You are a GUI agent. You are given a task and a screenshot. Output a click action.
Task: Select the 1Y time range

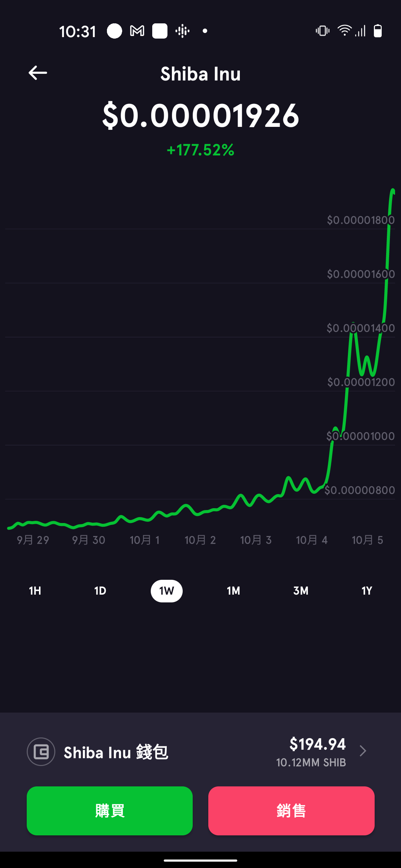pyautogui.click(x=367, y=591)
